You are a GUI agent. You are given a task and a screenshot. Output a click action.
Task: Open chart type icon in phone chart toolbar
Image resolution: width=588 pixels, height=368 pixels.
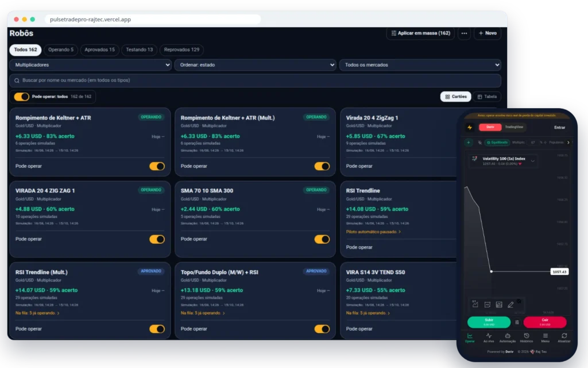tap(475, 305)
